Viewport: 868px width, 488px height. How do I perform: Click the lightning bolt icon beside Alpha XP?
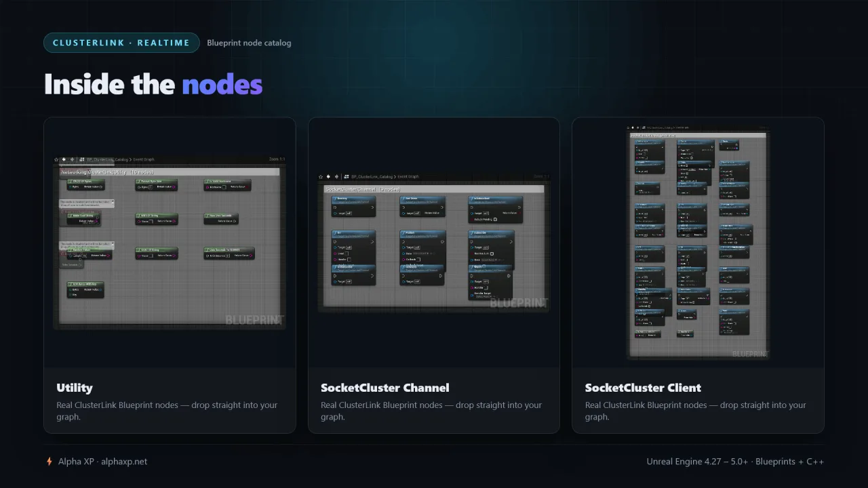(x=49, y=462)
